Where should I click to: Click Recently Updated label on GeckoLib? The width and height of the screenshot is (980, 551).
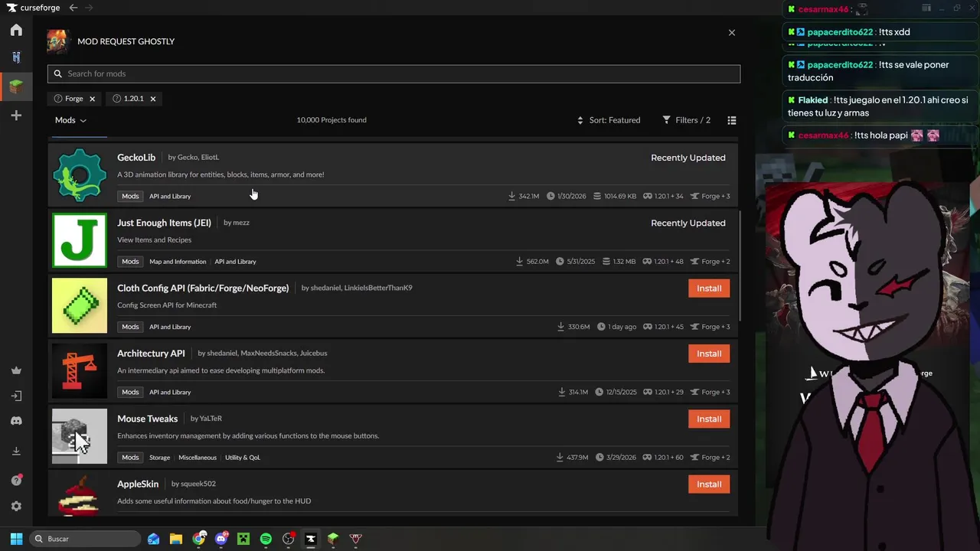pyautogui.click(x=688, y=158)
